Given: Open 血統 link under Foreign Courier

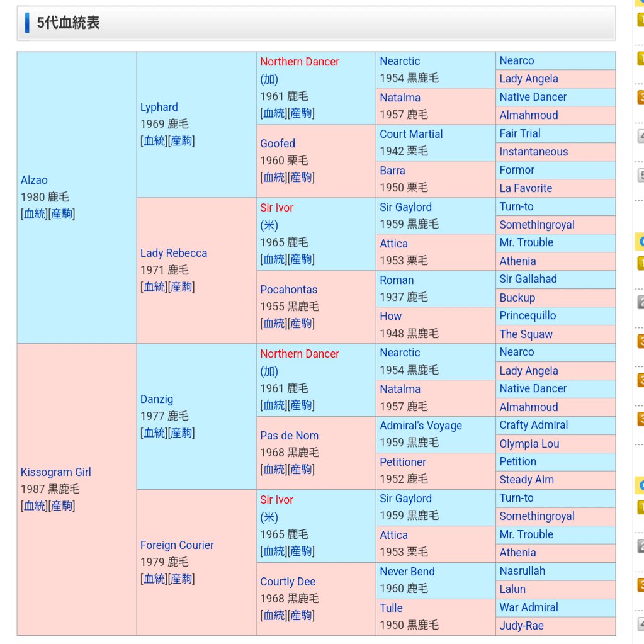Looking at the screenshot, I should click(154, 579).
